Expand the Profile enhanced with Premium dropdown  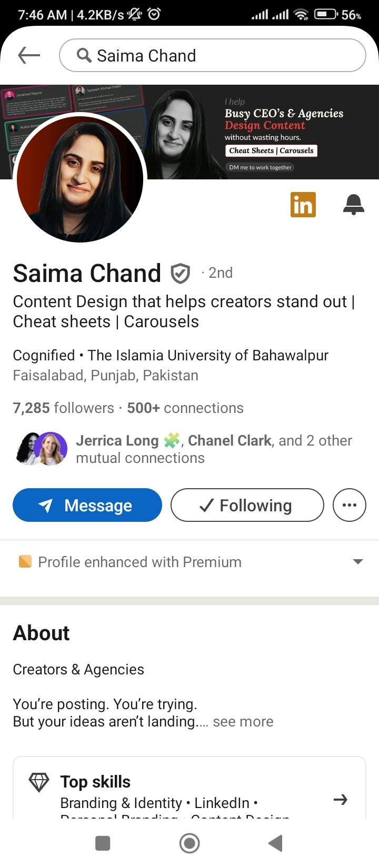358,562
